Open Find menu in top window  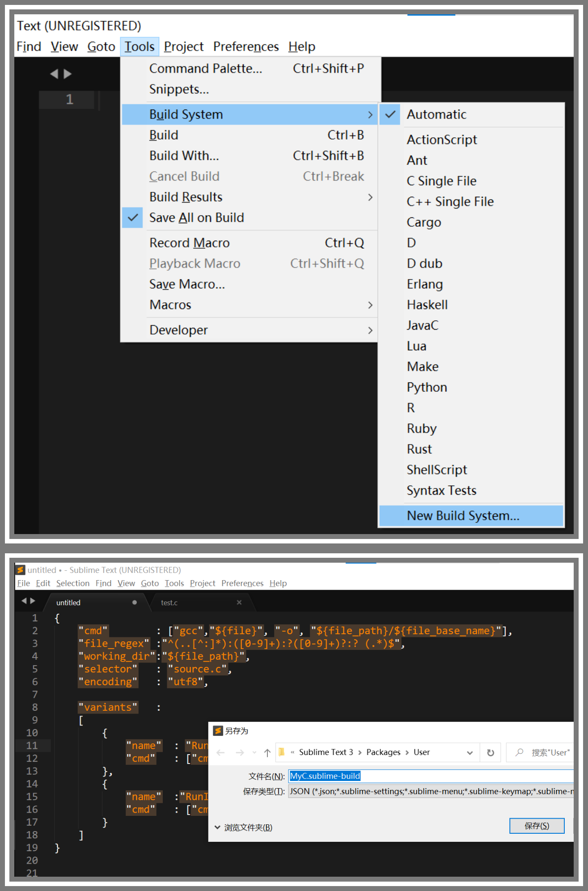click(29, 47)
